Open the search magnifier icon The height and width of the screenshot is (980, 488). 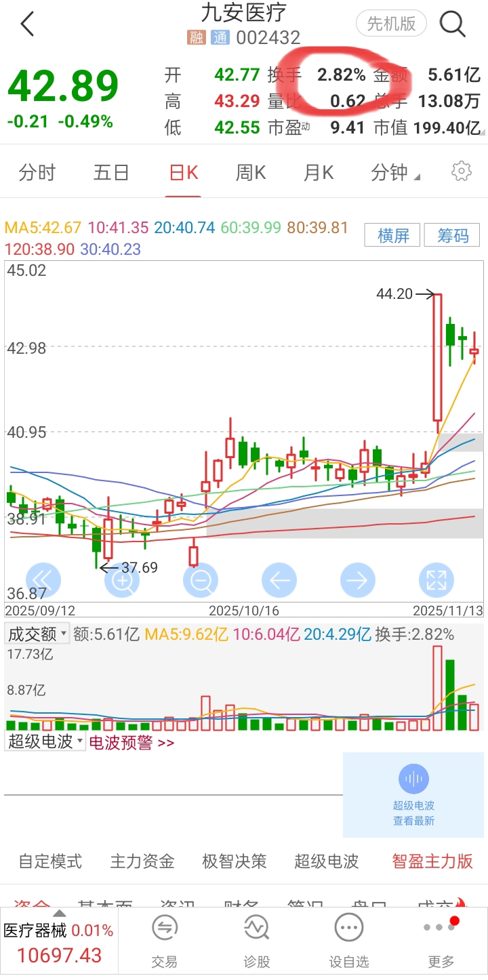(452, 24)
